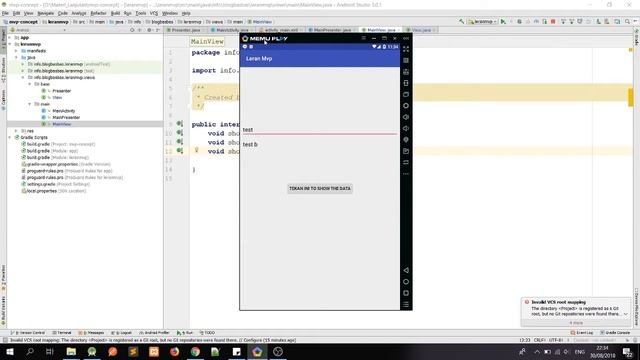Switch to the View.java editor tab
640x360 pixels.
421,30
